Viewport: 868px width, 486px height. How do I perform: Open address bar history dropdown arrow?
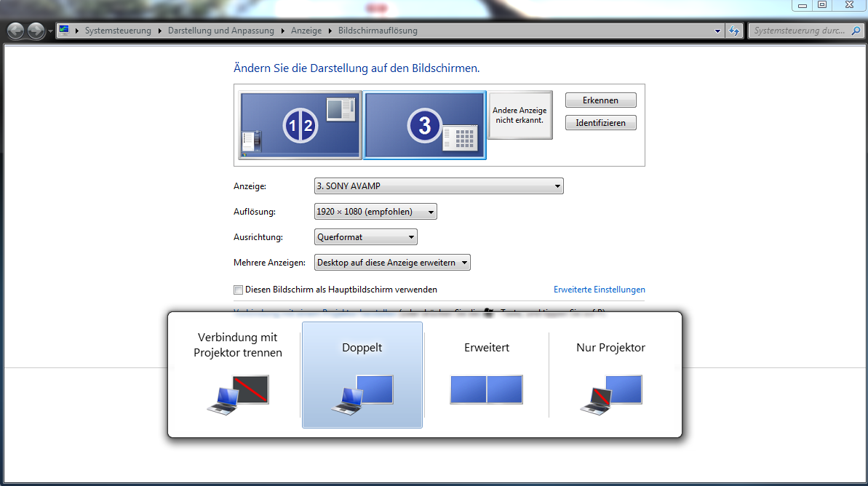[717, 31]
